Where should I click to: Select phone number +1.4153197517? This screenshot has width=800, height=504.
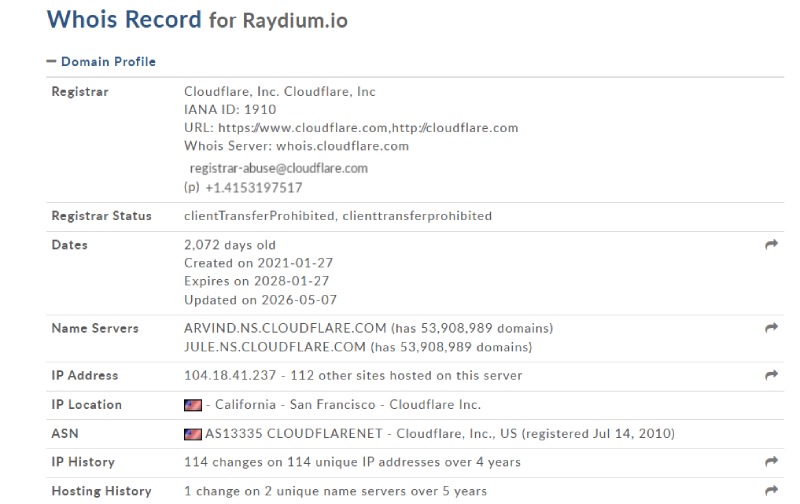pos(254,188)
